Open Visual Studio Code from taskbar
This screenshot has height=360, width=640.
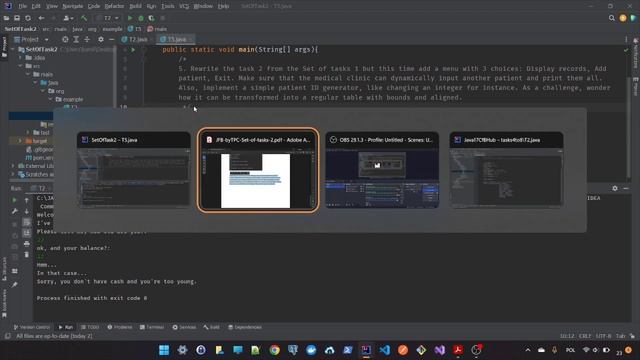pos(384,350)
